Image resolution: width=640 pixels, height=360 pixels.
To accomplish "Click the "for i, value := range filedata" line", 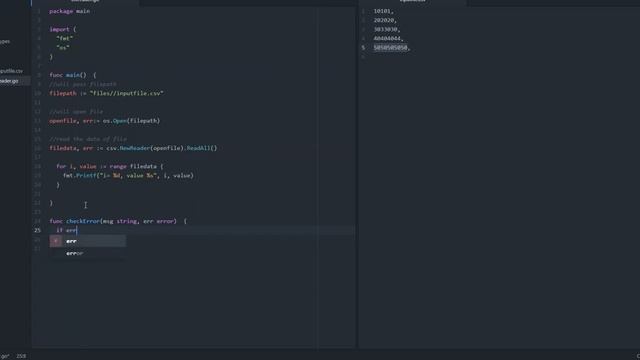I will pyautogui.click(x=109, y=167).
